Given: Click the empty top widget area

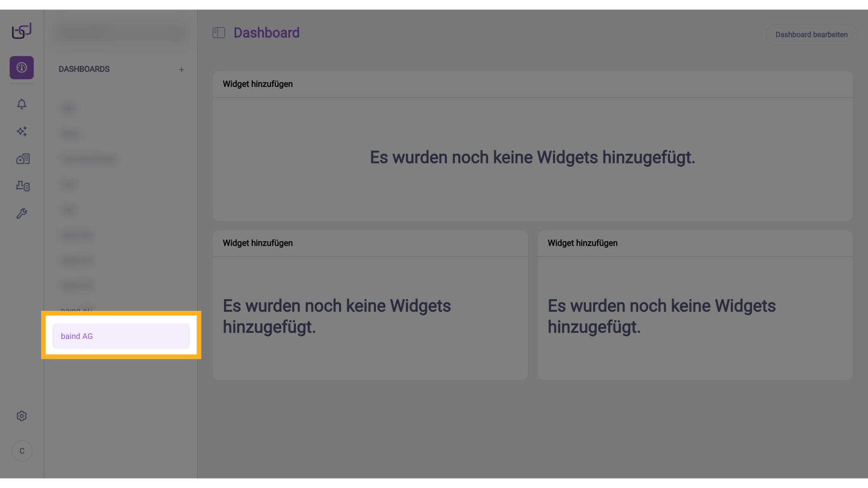Looking at the screenshot, I should click(533, 158).
